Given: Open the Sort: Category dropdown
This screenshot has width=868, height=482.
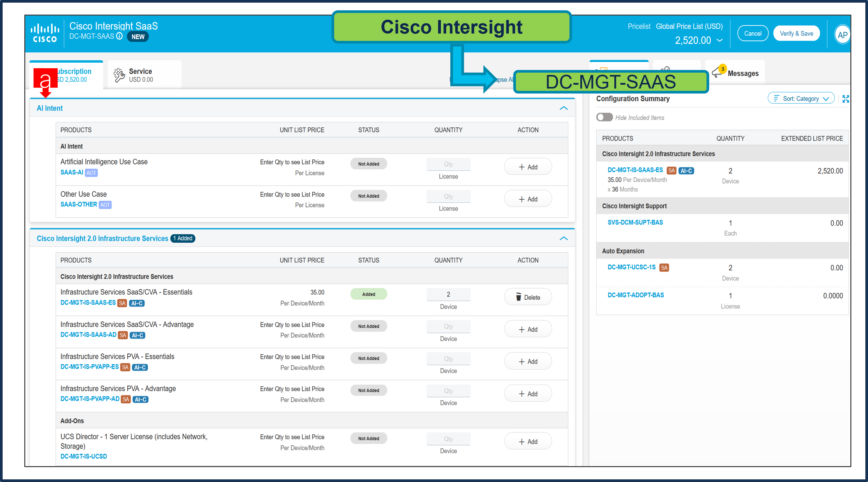Looking at the screenshot, I should click(x=801, y=98).
